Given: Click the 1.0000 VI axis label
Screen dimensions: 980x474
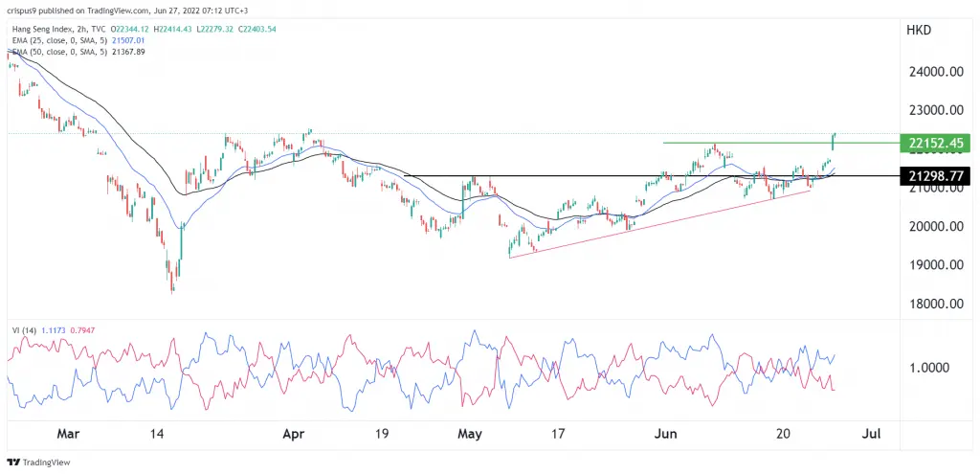Looking at the screenshot, I should tap(930, 368).
